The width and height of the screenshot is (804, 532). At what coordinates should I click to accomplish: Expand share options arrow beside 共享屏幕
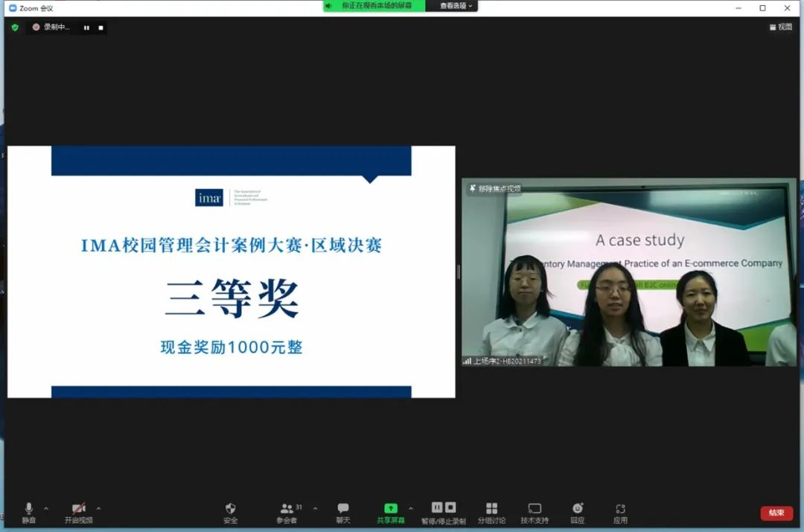point(411,509)
